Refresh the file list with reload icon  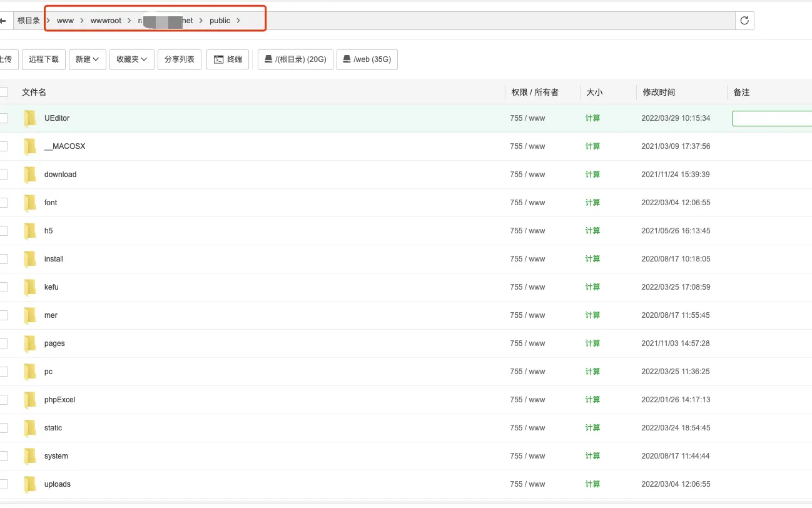pyautogui.click(x=744, y=21)
